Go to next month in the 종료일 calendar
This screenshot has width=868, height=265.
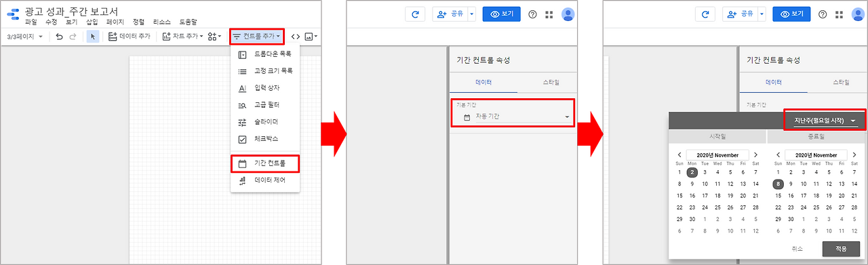tap(854, 155)
